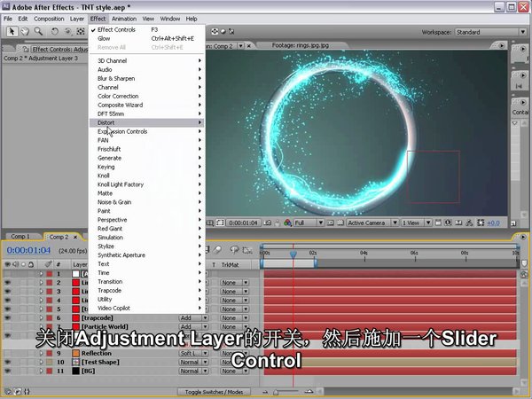Screen dimensions: 532x399
Task: Hide layer 3 with its eye icon
Action: coord(7,292)
